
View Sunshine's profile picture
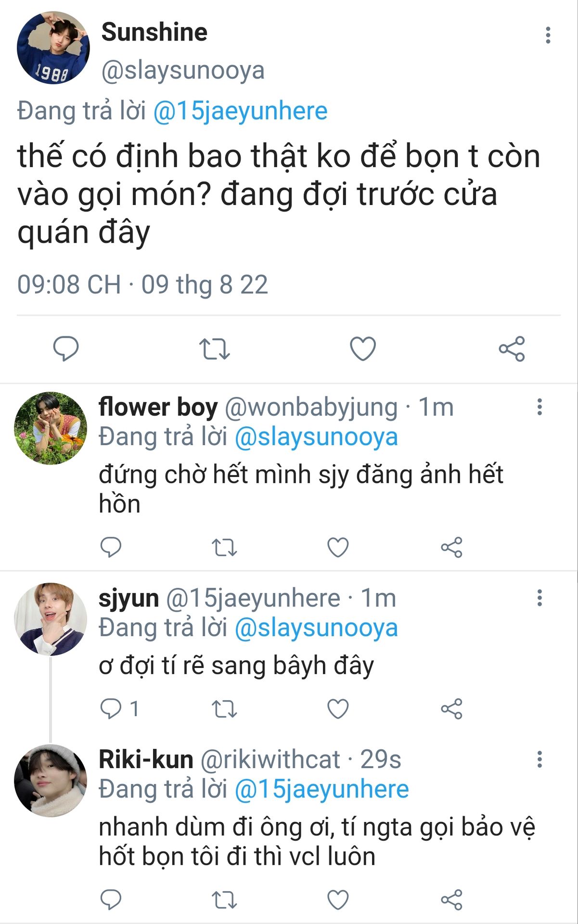[x=53, y=48]
